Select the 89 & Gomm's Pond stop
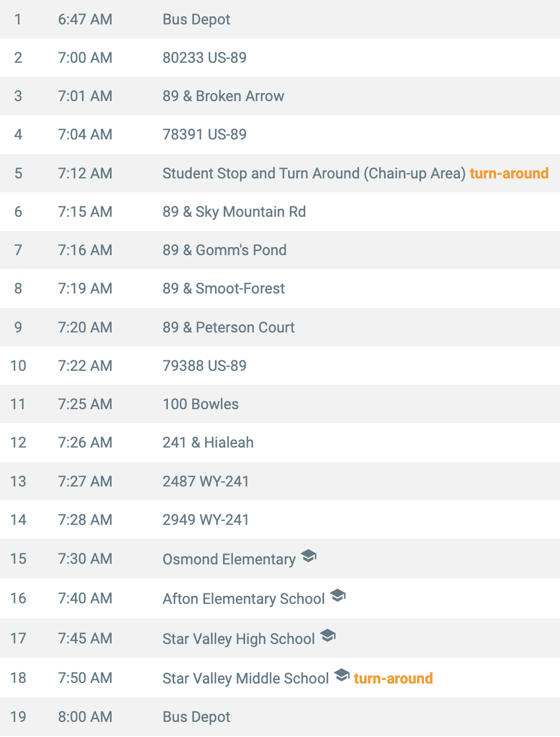The height and width of the screenshot is (737, 560). click(x=280, y=250)
